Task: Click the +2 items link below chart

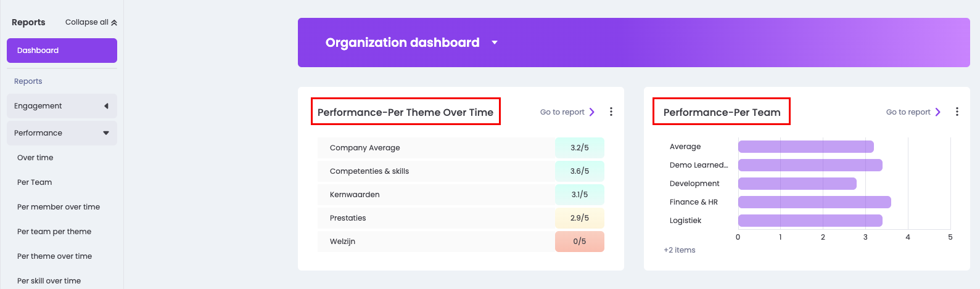Action: [680, 250]
